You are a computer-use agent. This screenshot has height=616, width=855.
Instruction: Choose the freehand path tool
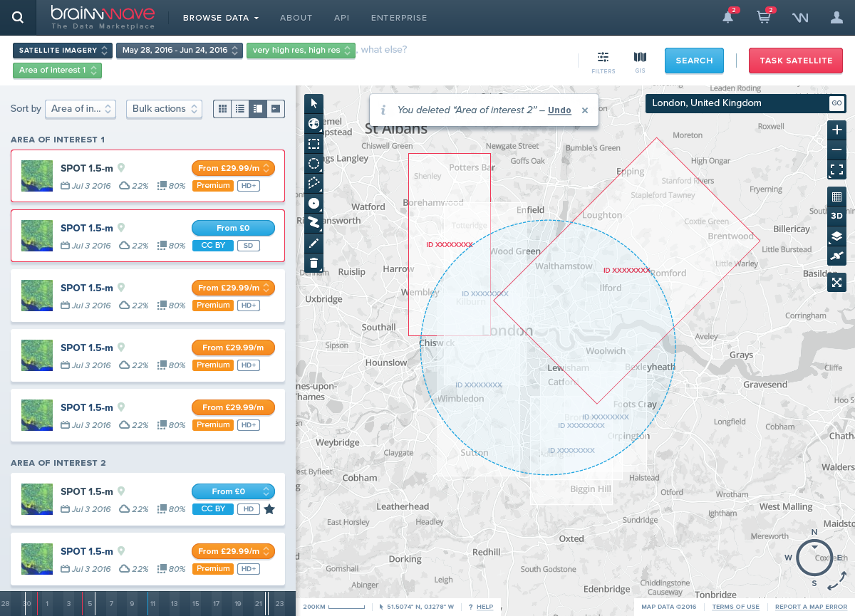click(x=313, y=224)
